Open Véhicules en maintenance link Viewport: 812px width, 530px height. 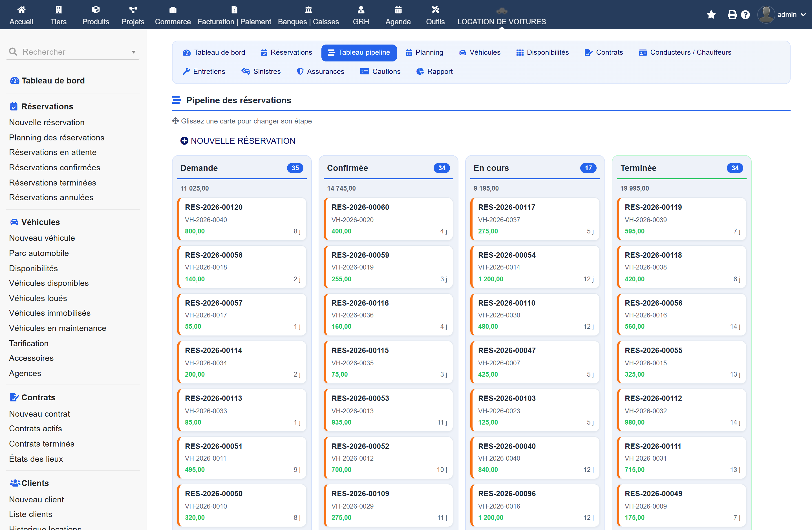(x=58, y=328)
